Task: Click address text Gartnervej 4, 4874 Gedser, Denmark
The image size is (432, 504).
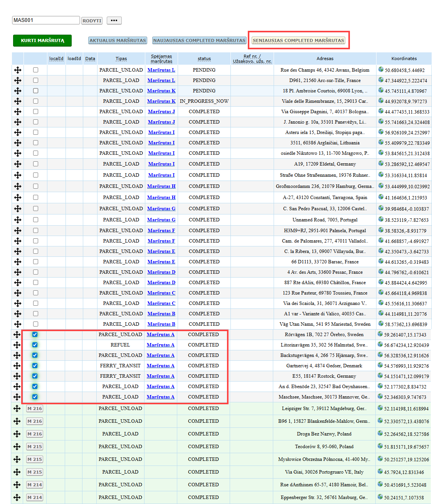Action: tap(324, 366)
